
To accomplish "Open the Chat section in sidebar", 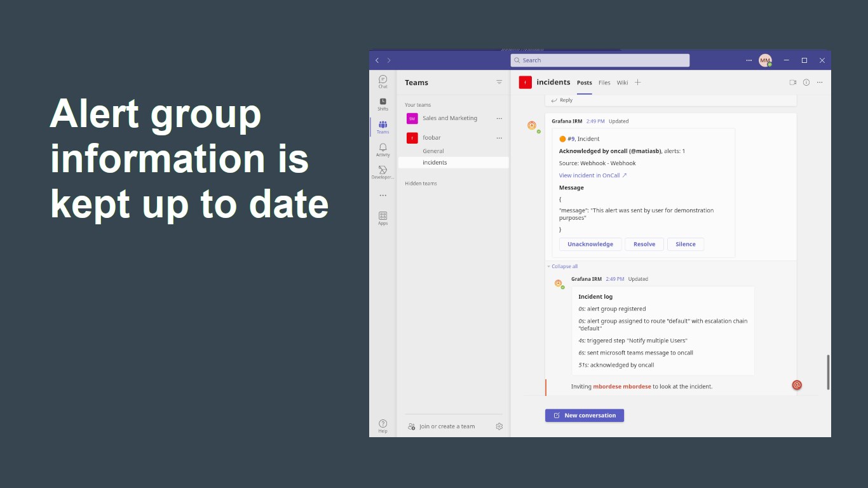I will pos(383,81).
